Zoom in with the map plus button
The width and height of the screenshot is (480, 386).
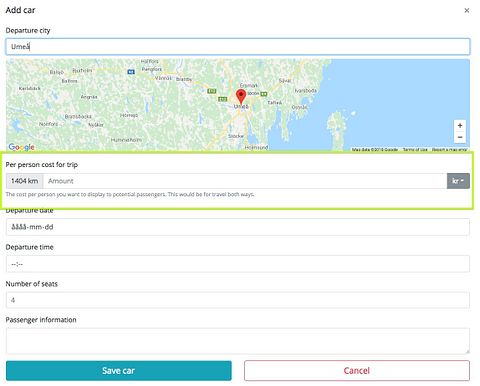(x=460, y=126)
